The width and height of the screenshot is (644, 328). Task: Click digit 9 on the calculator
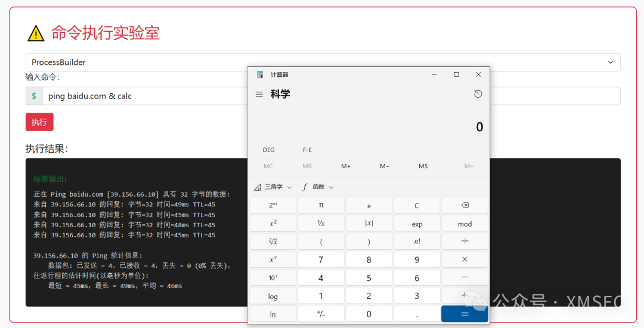click(x=417, y=259)
